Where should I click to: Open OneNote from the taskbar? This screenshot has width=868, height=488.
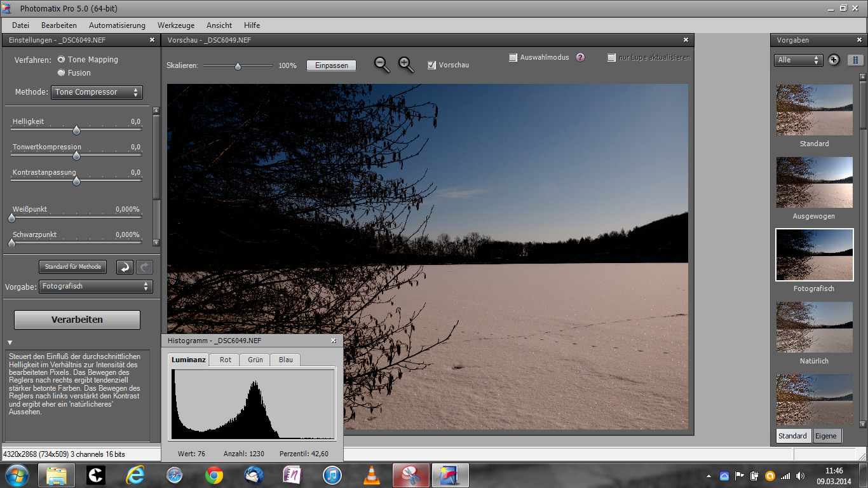pyautogui.click(x=293, y=475)
